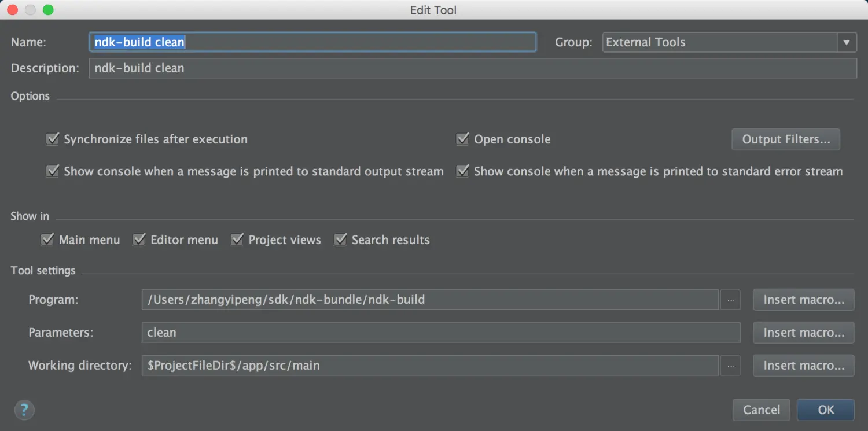
Task: Click the Show in section label
Action: coord(30,216)
